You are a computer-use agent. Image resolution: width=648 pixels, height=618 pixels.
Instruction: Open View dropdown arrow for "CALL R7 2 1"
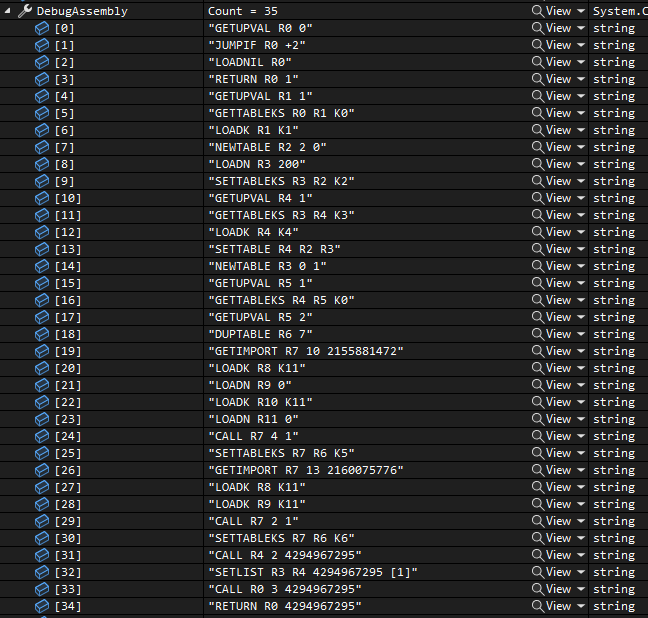click(581, 521)
